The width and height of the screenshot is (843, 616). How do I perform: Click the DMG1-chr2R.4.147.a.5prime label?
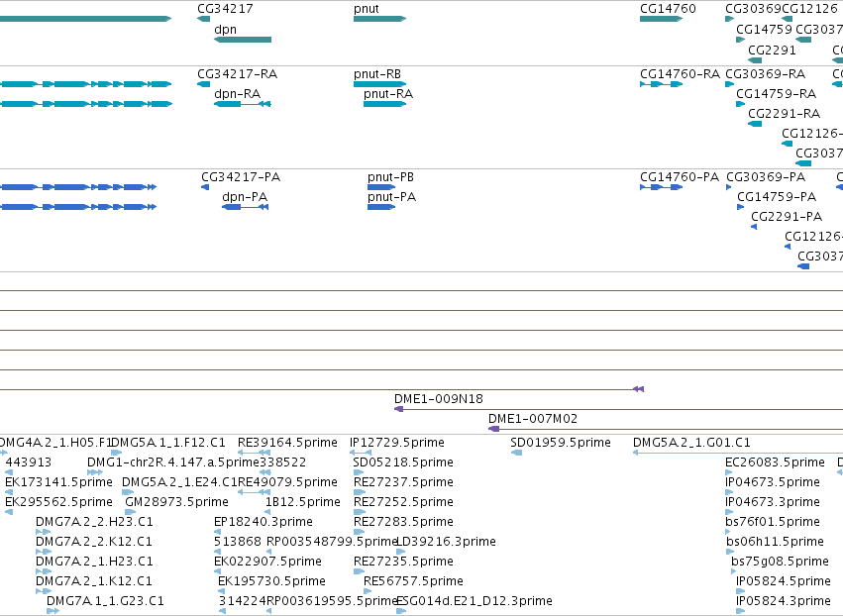coord(173,462)
